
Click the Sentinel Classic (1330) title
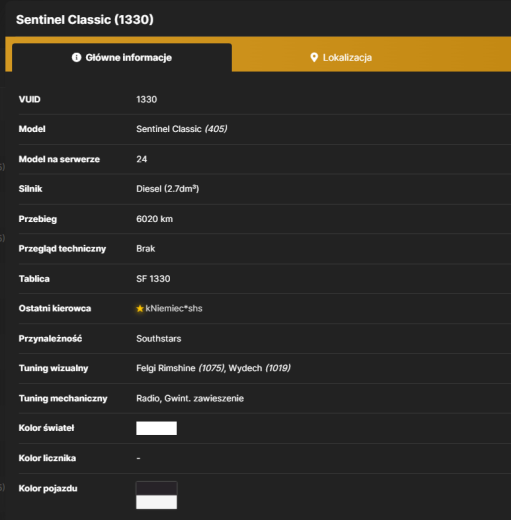[x=85, y=19]
